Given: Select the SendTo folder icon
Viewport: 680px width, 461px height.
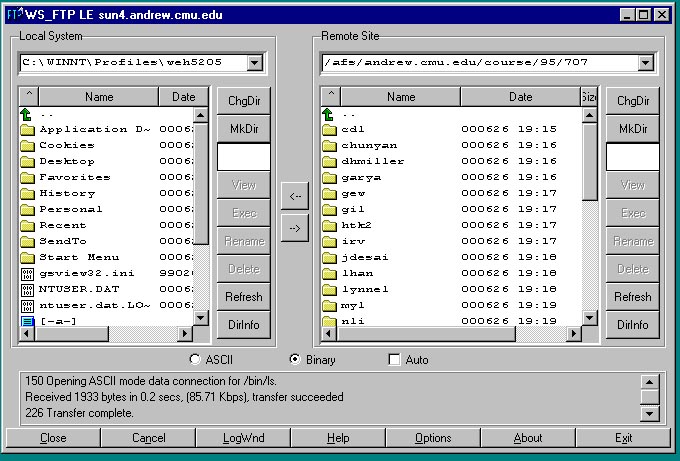Looking at the screenshot, I should (x=27, y=242).
